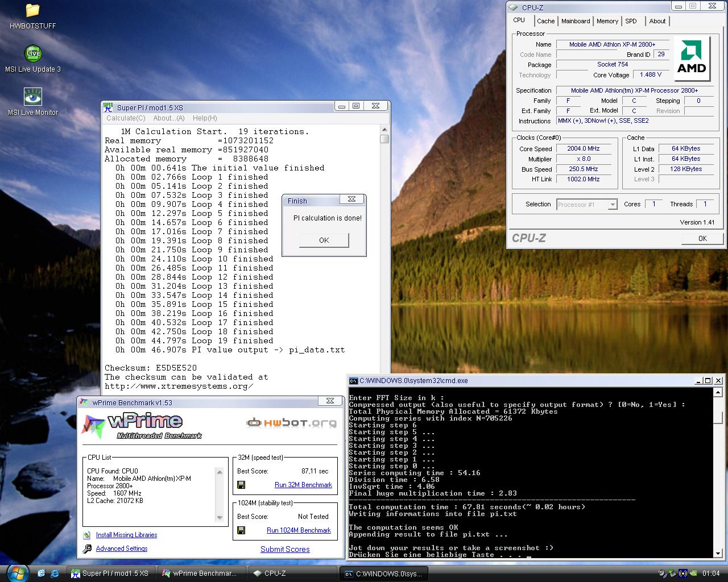
Task: Switch to the Cache tab in CPU-Z
Action: tap(546, 21)
